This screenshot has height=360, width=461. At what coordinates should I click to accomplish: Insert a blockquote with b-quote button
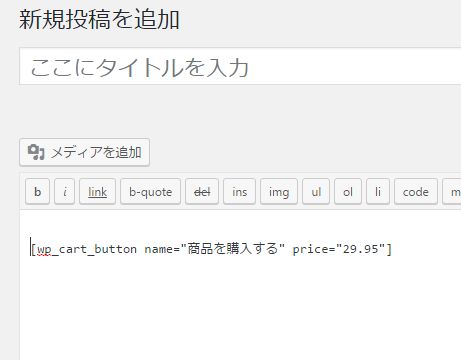point(150,191)
